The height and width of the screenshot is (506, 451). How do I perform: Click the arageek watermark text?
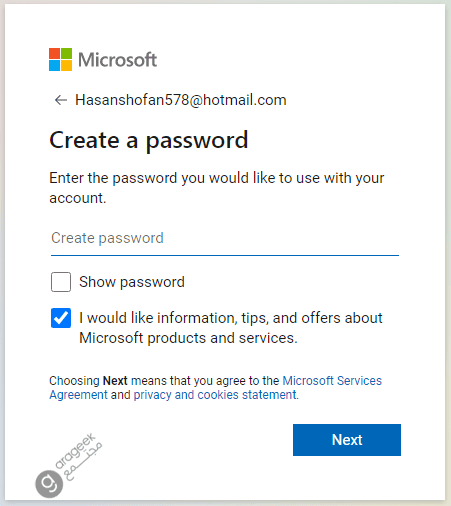pyautogui.click(x=75, y=451)
